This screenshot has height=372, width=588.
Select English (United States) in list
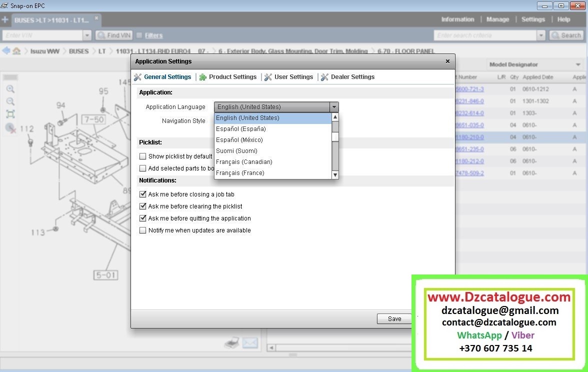click(273, 118)
